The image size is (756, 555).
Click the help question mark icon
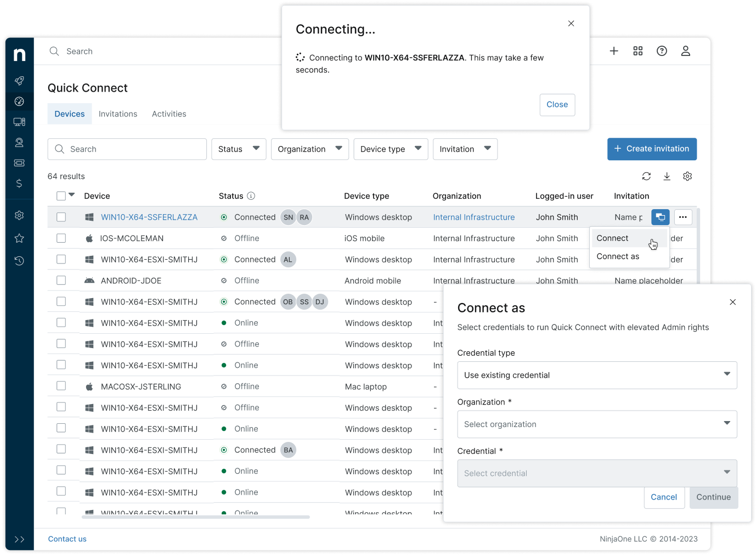[662, 51]
